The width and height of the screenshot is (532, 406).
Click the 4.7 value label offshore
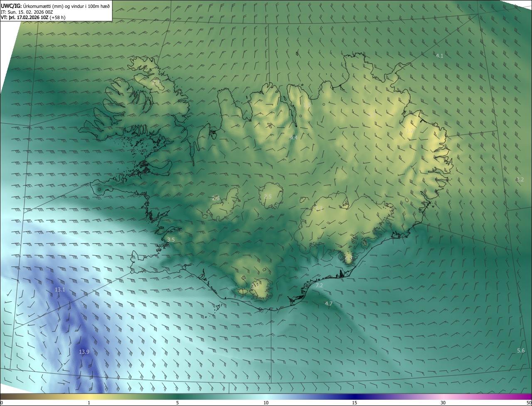point(328,304)
